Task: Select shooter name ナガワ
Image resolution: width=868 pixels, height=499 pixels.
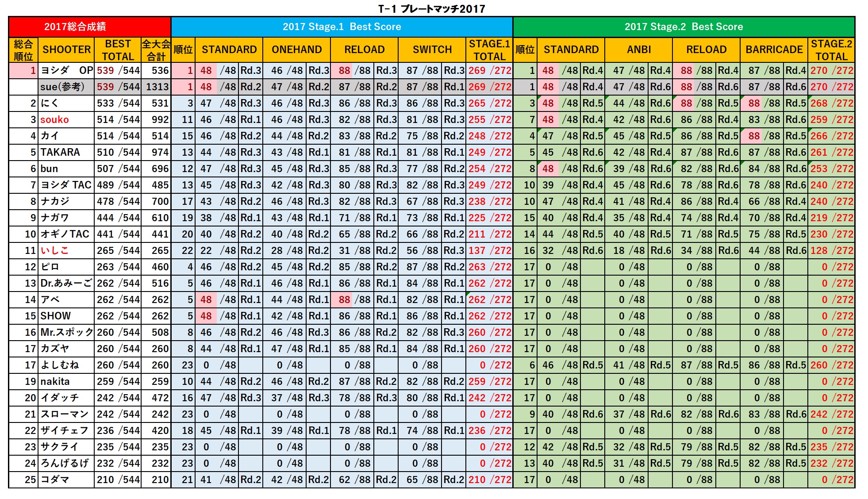Action: coord(55,218)
